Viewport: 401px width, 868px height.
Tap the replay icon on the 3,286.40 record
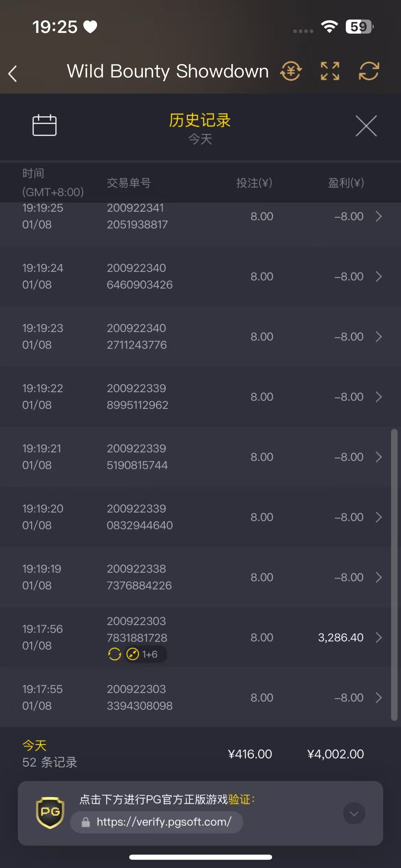(x=114, y=654)
